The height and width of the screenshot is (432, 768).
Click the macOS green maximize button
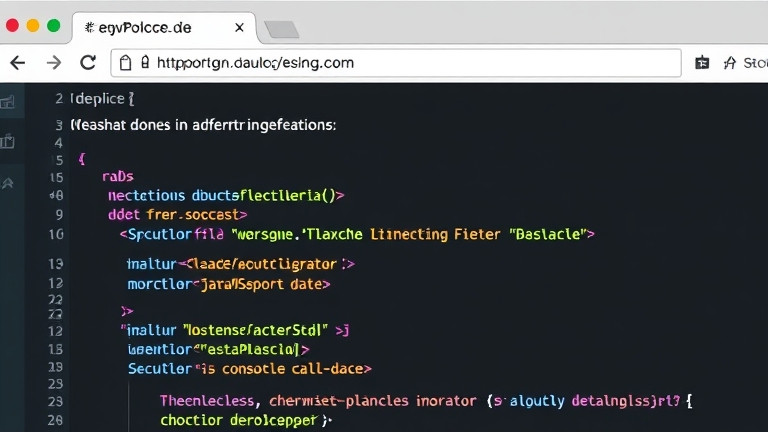click(53, 25)
